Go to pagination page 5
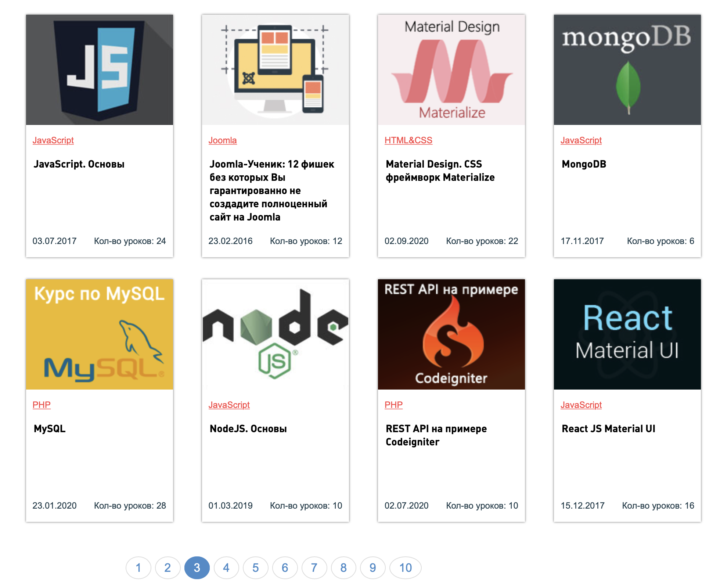Screen dimensions: 720x588 [256, 568]
